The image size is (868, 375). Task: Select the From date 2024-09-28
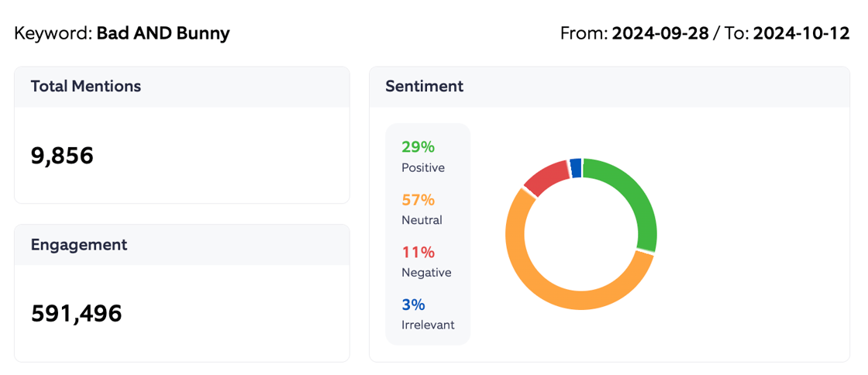tap(660, 34)
